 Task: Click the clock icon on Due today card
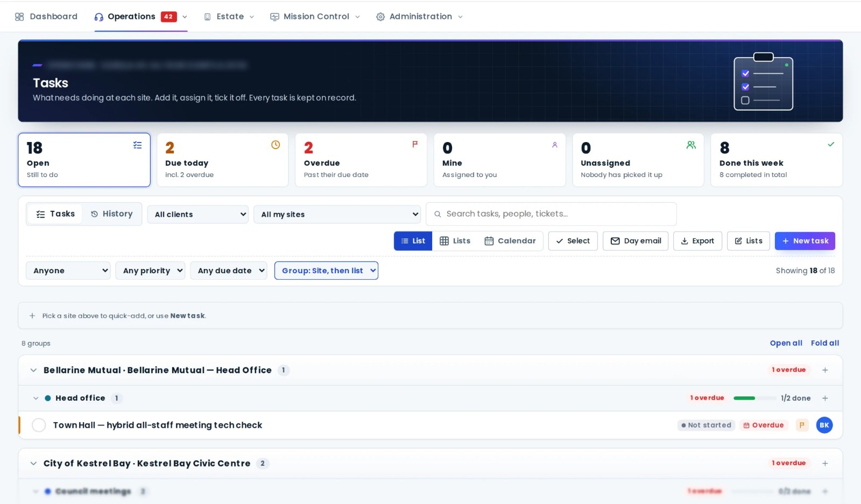point(276,145)
